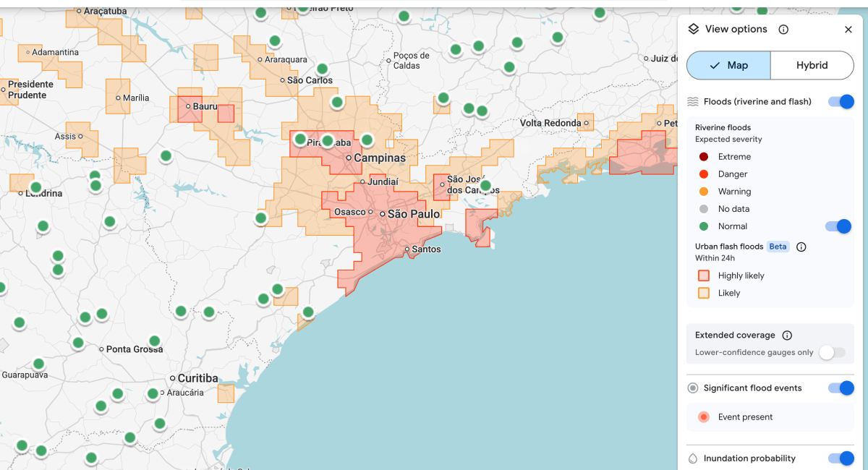Click info icon beside View options title

[783, 30]
